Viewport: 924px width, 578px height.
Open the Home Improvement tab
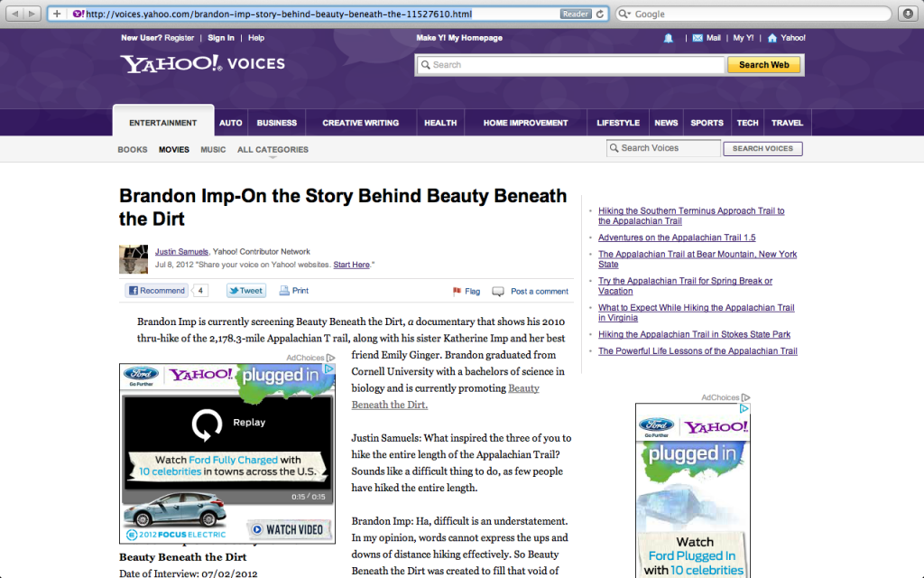coord(526,123)
